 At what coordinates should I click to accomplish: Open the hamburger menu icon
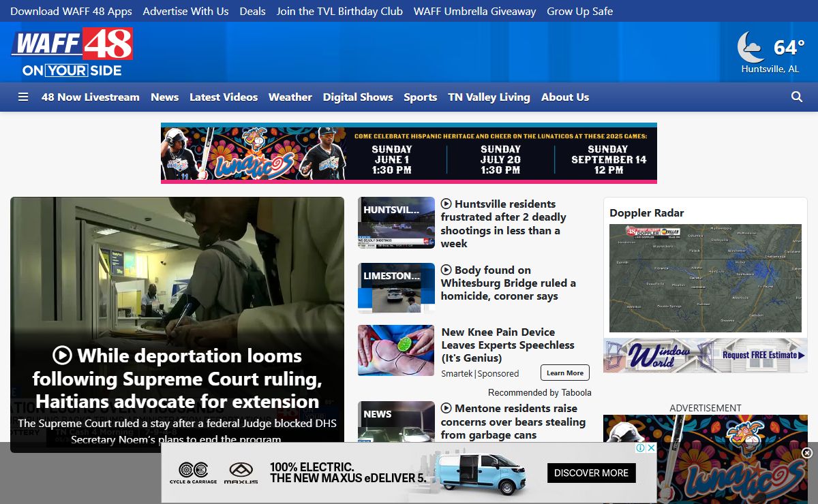pos(23,97)
